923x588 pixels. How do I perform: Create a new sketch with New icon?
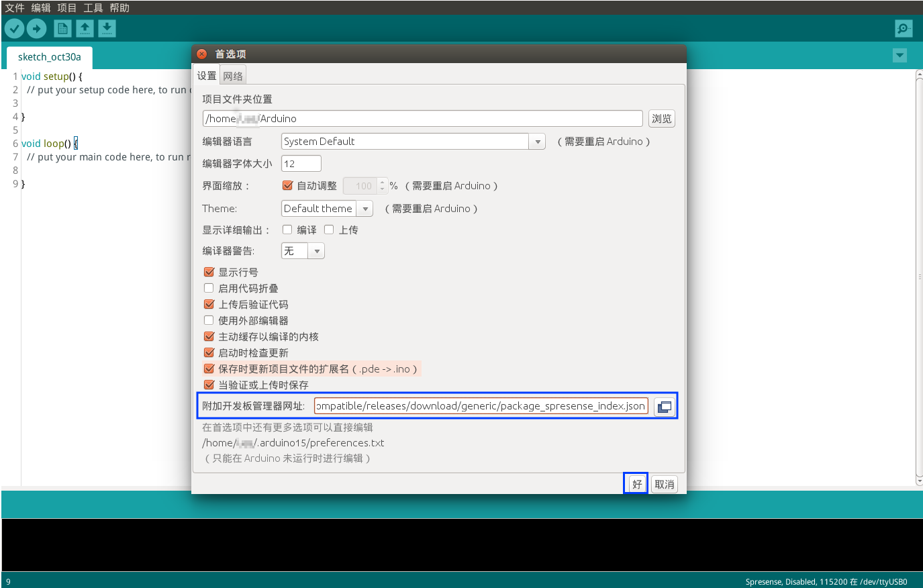tap(62, 28)
